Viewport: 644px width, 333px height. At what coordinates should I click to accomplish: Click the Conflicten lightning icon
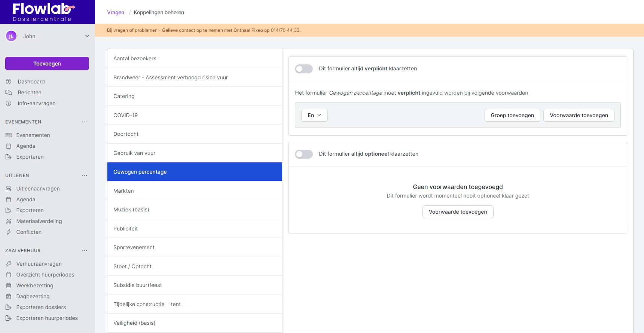point(9,232)
